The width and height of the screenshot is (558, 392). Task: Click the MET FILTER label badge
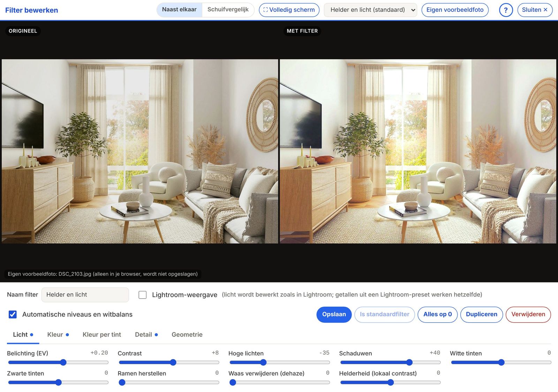pyautogui.click(x=302, y=31)
